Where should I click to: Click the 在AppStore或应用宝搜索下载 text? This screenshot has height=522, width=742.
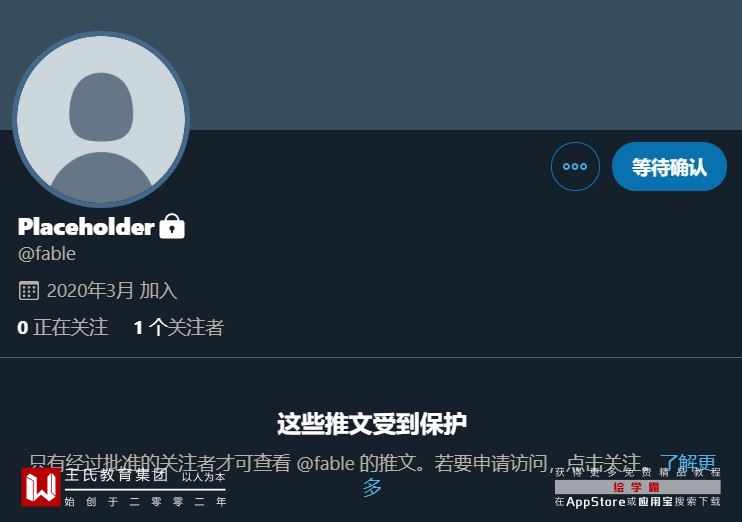[637, 502]
